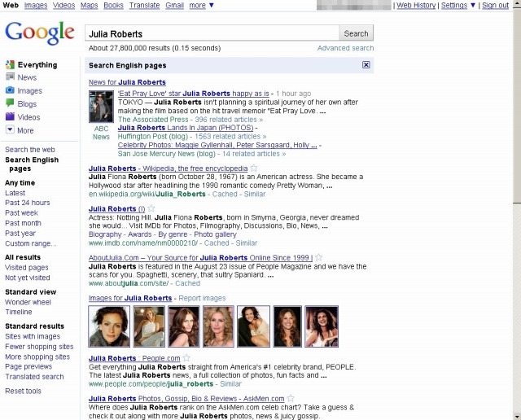
Task: Open Custom range time filter
Action: click(31, 243)
